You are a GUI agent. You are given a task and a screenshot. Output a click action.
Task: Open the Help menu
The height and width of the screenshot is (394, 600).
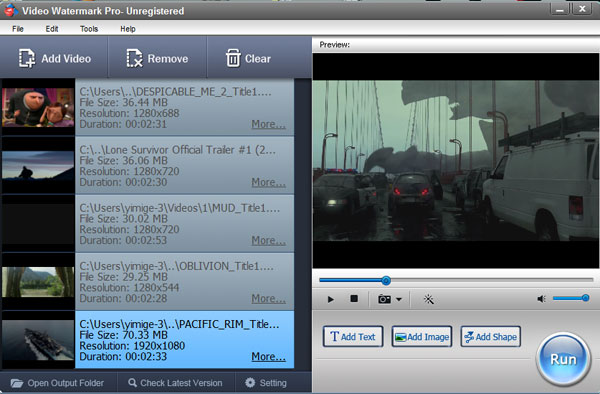128,29
